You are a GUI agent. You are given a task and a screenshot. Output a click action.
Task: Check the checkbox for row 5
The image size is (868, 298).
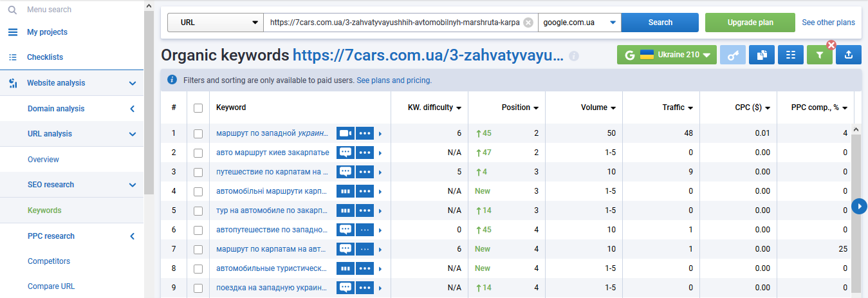tap(198, 211)
